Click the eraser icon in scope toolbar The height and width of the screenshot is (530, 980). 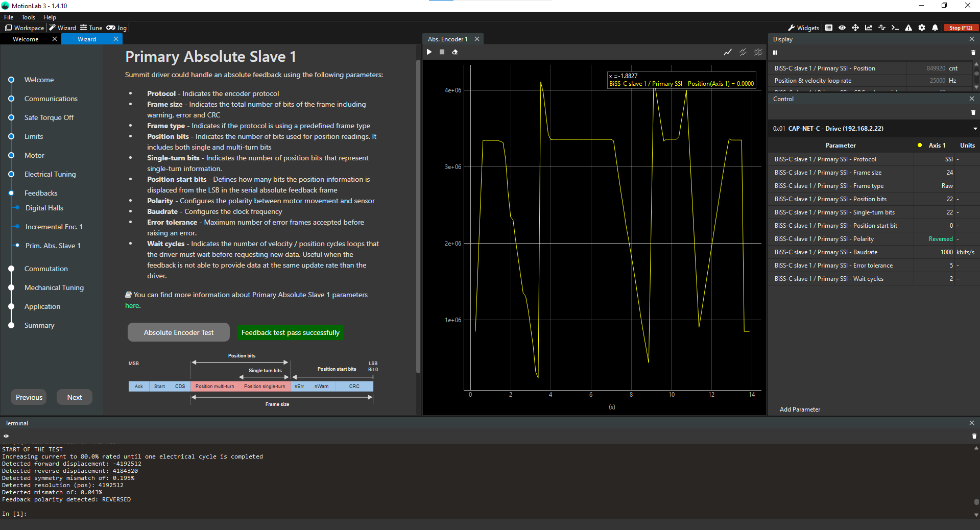tap(455, 52)
